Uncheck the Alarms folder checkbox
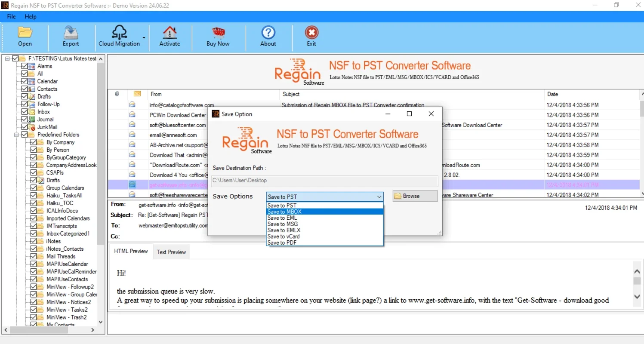Image resolution: width=644 pixels, height=344 pixels. click(x=24, y=66)
